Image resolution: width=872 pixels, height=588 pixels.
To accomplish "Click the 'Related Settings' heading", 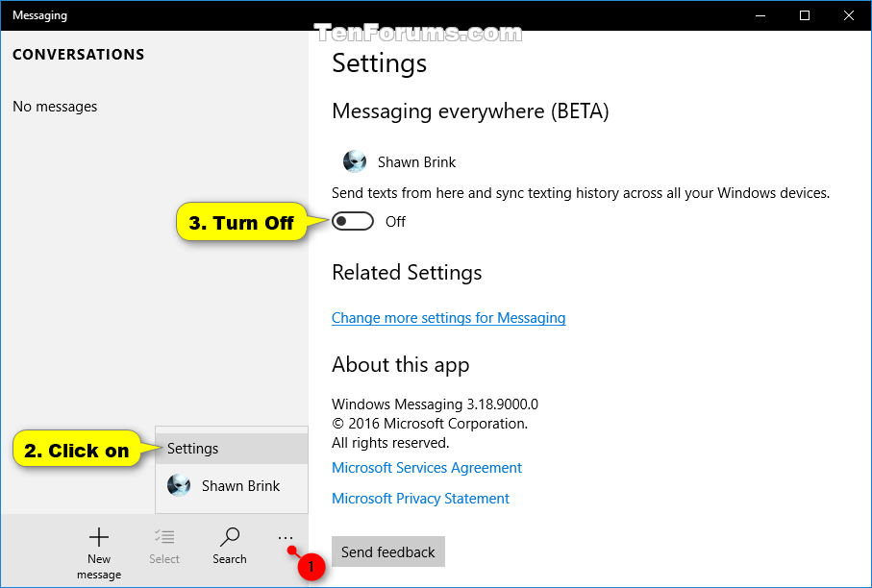I will coord(407,272).
